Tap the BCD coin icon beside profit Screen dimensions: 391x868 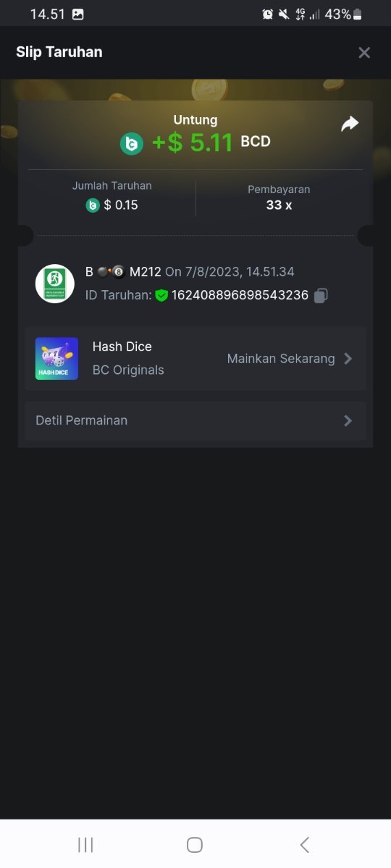click(x=132, y=144)
